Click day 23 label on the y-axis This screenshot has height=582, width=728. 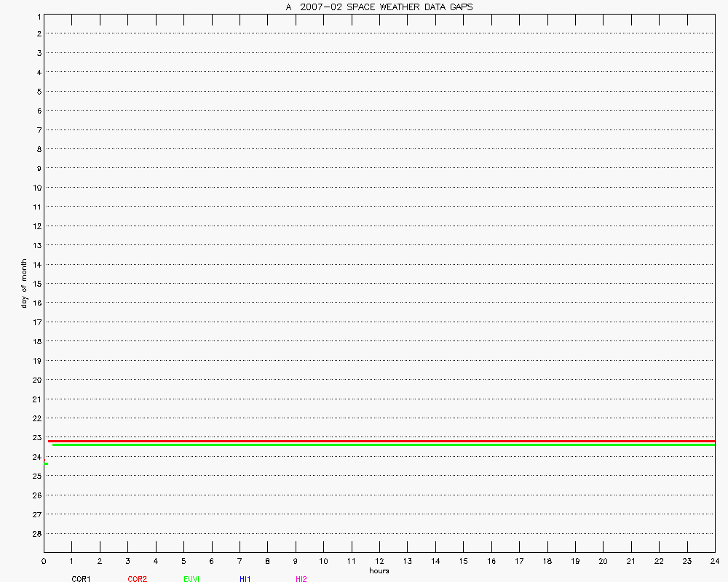tap(35, 437)
